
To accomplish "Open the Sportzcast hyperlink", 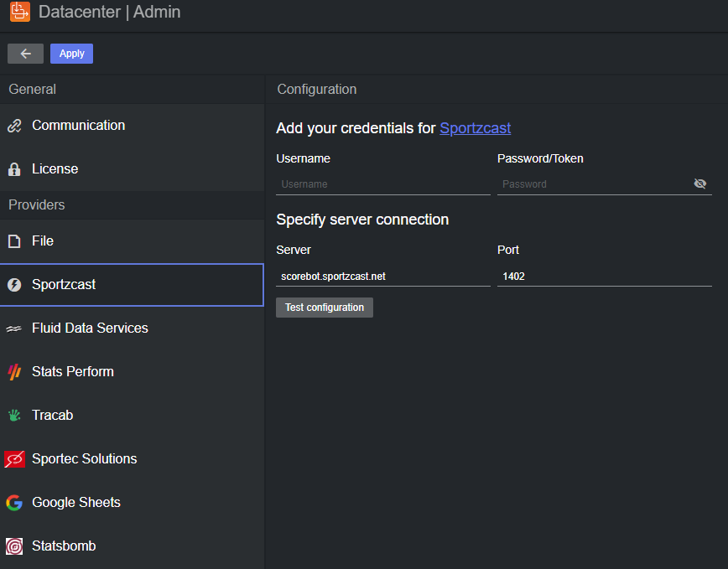I will pyautogui.click(x=475, y=128).
